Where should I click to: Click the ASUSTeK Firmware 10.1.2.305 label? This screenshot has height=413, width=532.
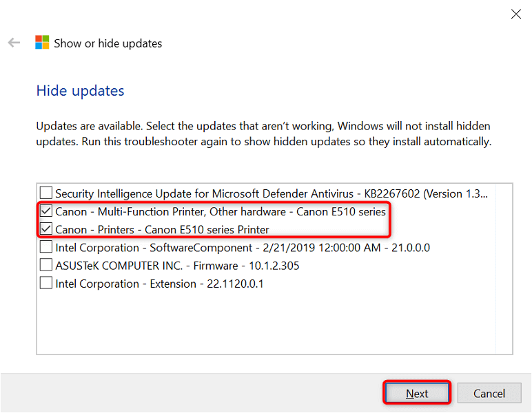(177, 266)
